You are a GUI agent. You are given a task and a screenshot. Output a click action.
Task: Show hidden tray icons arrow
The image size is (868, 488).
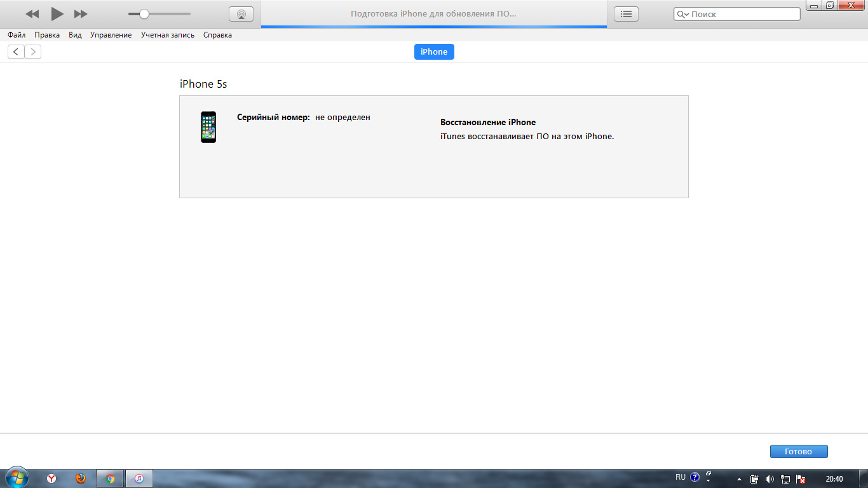point(739,479)
